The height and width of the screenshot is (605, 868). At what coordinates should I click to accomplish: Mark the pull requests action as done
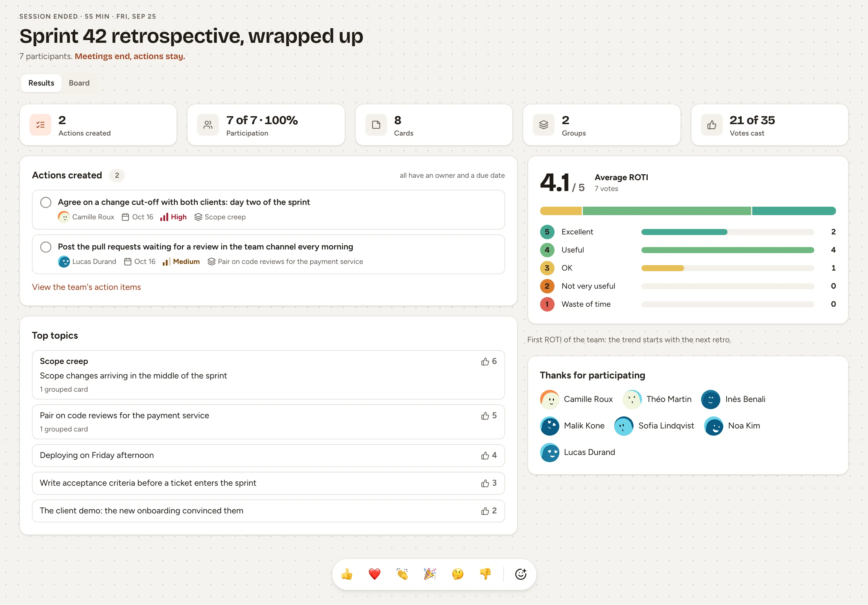(46, 247)
